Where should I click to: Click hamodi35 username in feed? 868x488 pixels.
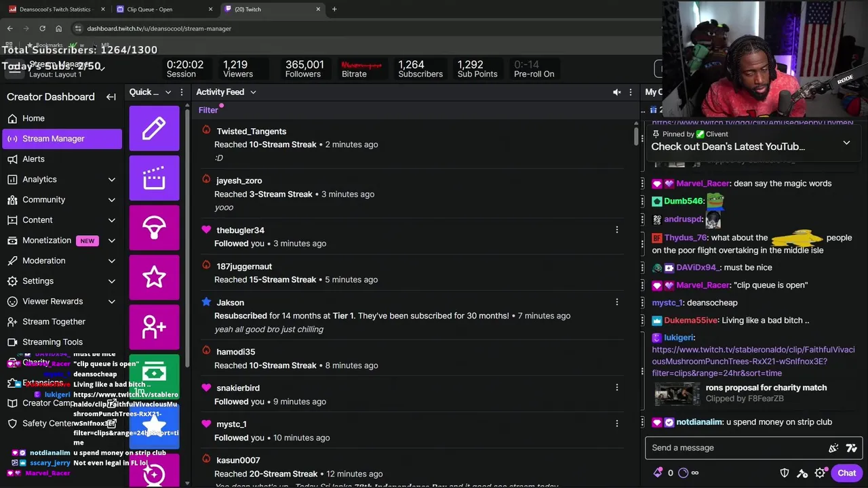(235, 352)
